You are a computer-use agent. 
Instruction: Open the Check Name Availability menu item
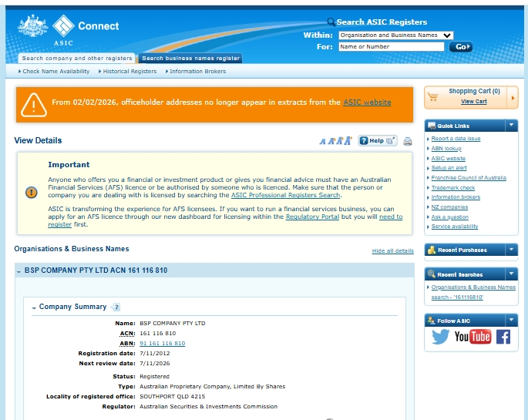point(54,72)
